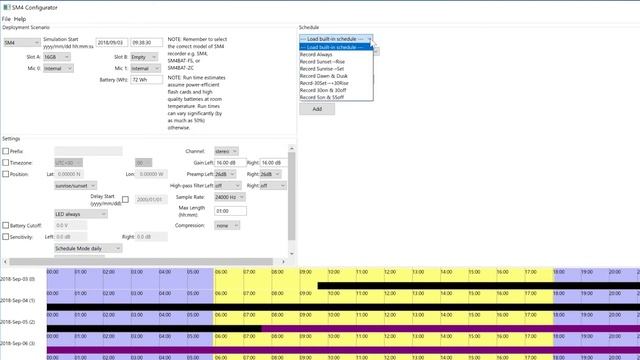Enable the Sensitivity checkbox

coord(6,237)
